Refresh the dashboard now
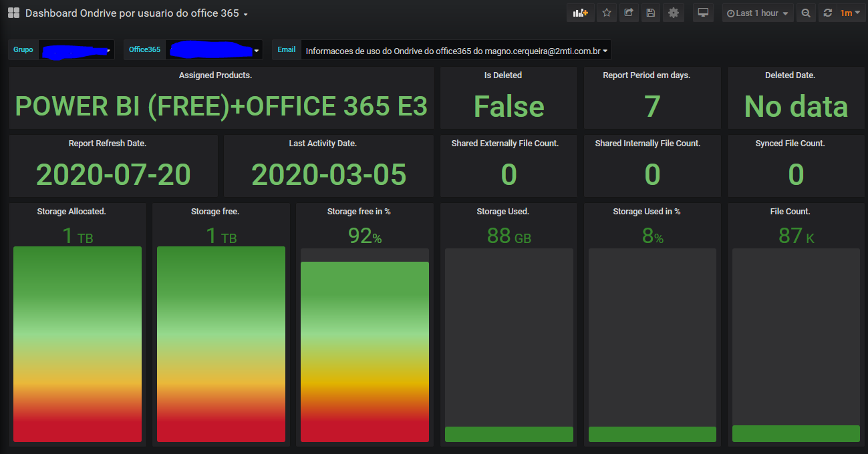 click(x=828, y=13)
